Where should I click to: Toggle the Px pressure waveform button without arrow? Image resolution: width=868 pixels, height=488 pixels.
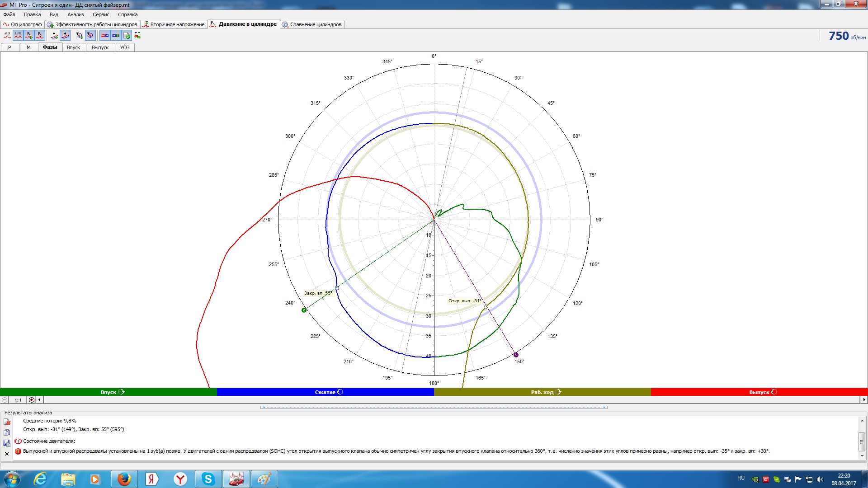[40, 35]
